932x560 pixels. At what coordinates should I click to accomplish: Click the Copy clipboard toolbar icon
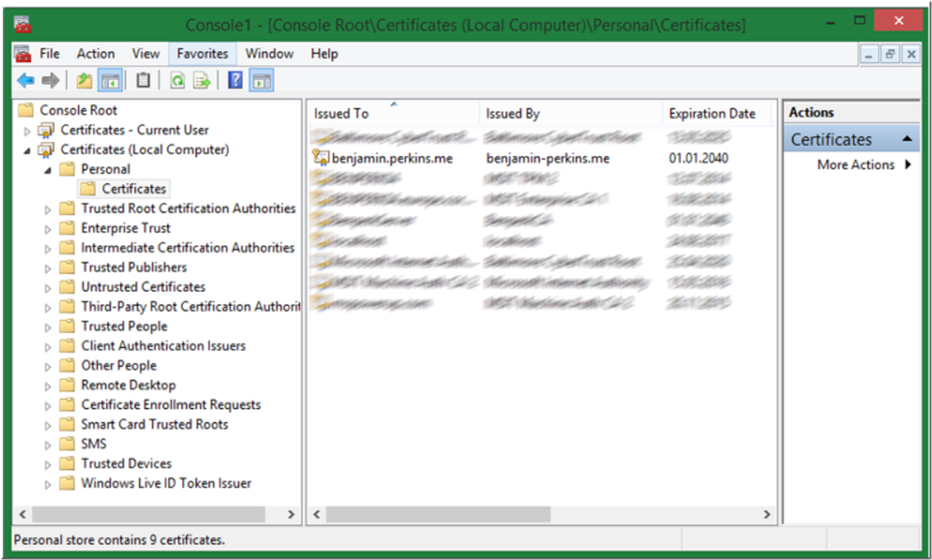click(143, 80)
